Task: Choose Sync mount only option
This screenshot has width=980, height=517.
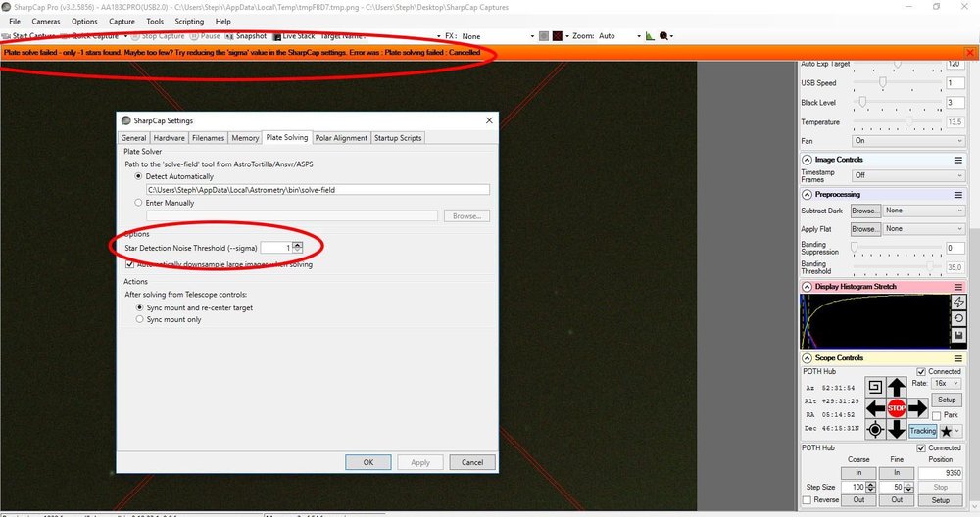Action: 140,319
